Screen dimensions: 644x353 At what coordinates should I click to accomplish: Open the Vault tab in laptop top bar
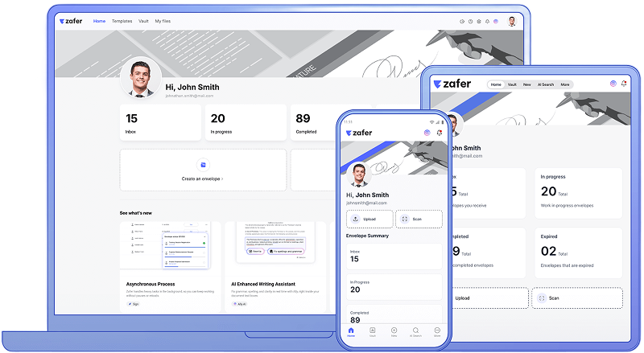143,21
